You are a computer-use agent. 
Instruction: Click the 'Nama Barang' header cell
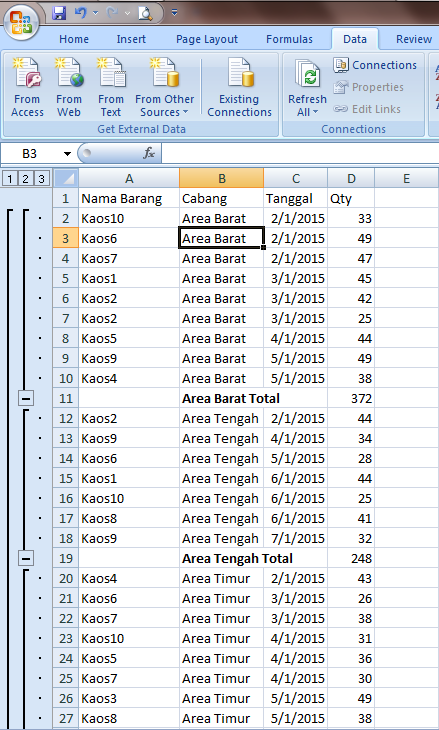[x=129, y=198]
